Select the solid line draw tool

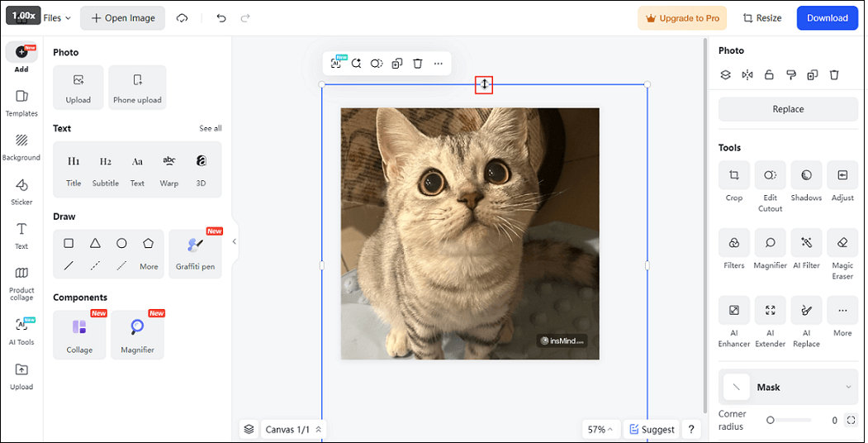click(x=69, y=266)
